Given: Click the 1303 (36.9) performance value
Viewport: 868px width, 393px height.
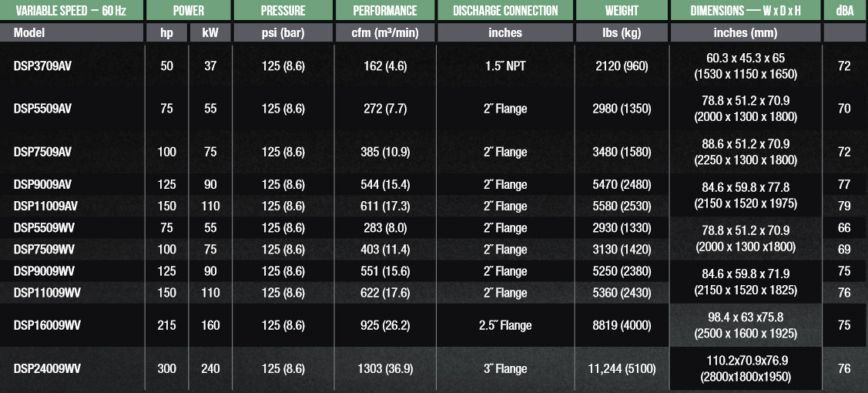Looking at the screenshot, I should pos(385,369).
